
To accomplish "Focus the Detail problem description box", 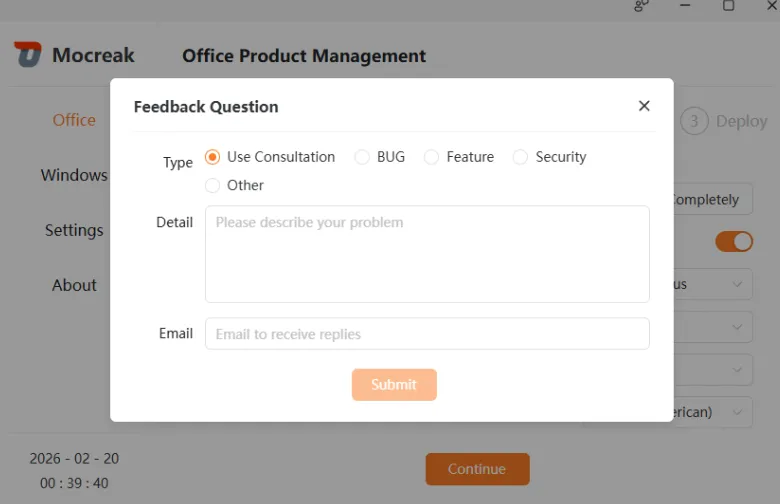I will coord(427,254).
